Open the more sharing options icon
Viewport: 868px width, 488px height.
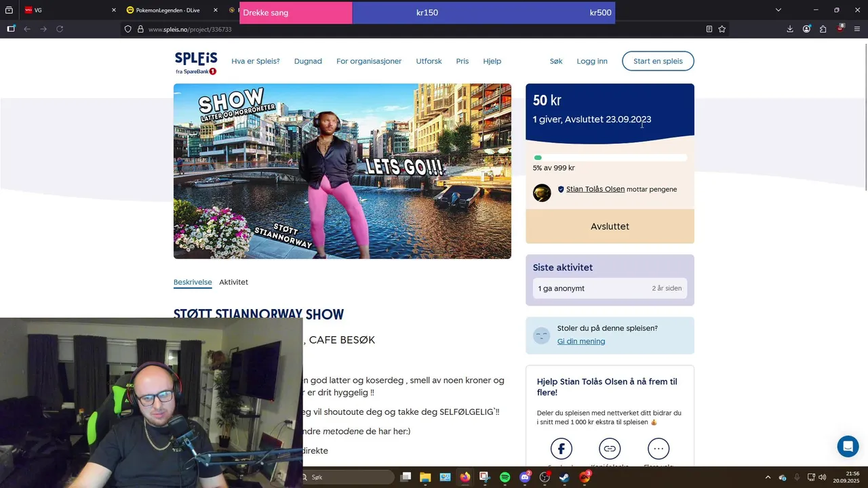tap(658, 449)
